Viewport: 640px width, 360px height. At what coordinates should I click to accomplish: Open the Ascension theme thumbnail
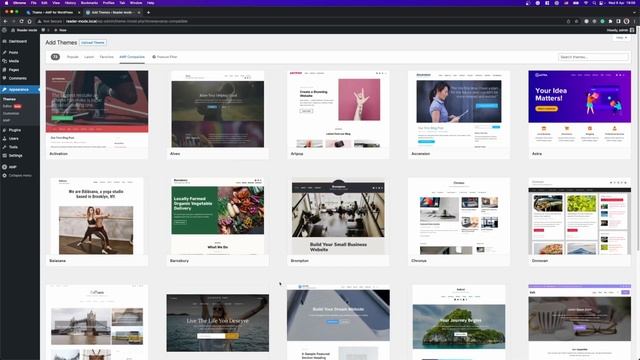click(x=459, y=109)
